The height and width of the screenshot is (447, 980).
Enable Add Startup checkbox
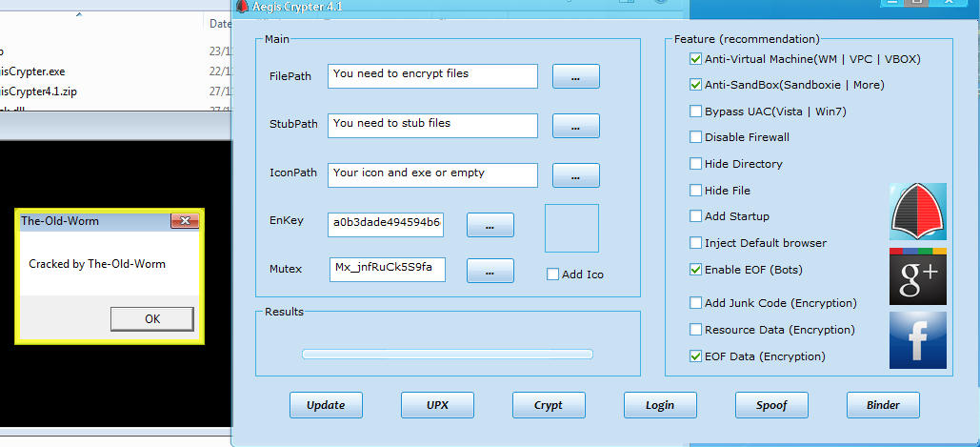[695, 215]
